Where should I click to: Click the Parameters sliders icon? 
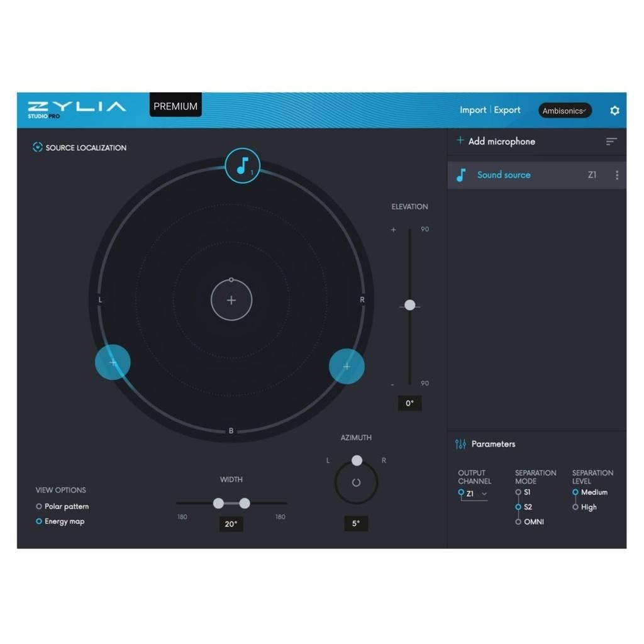click(460, 444)
